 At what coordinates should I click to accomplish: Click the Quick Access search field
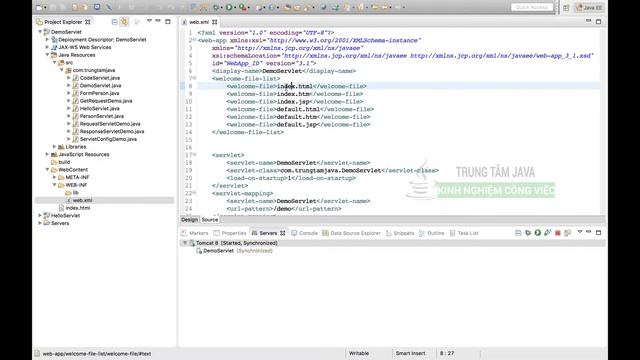[532, 7]
